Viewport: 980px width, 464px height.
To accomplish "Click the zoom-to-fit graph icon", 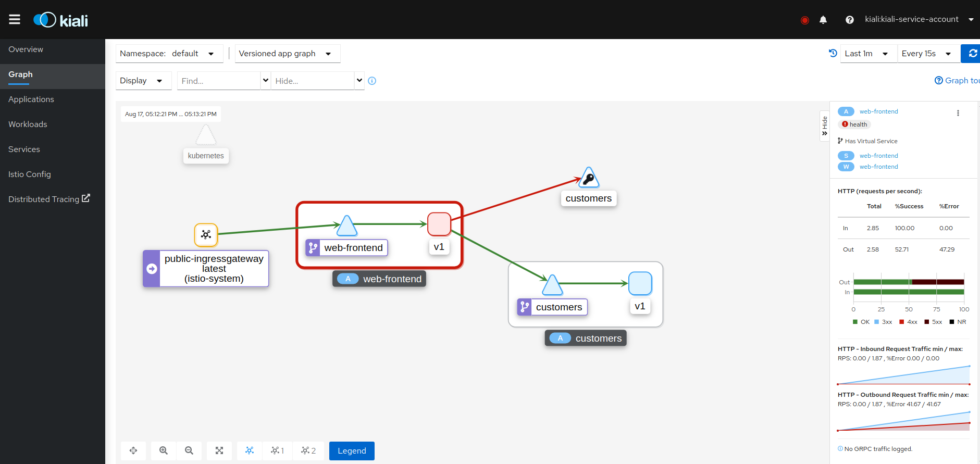I will 219,450.
